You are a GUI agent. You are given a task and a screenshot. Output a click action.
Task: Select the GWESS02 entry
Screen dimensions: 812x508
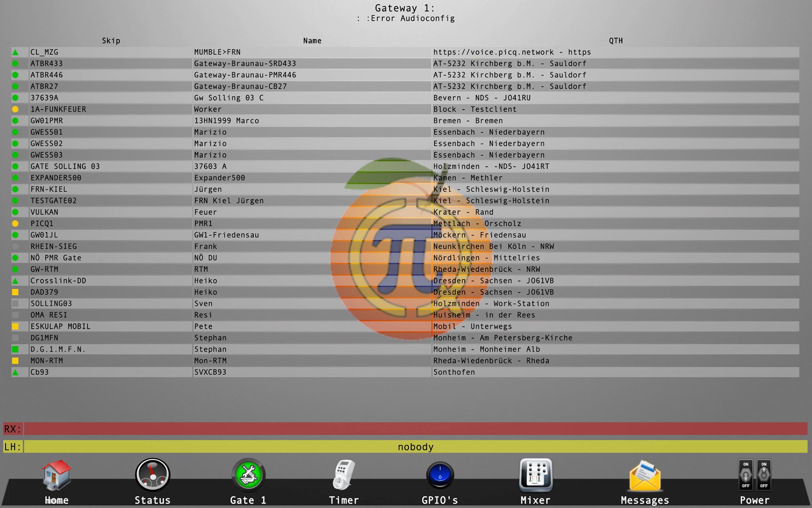110,143
